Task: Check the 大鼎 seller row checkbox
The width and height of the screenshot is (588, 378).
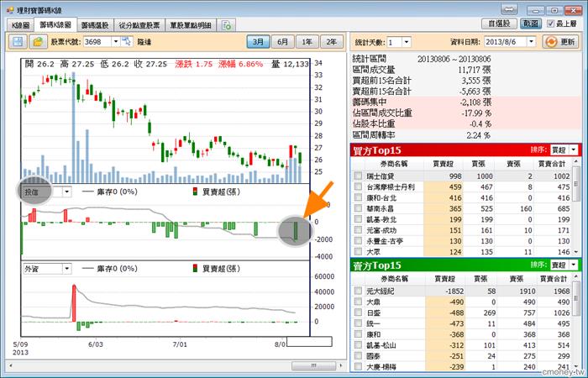Action: point(358,302)
